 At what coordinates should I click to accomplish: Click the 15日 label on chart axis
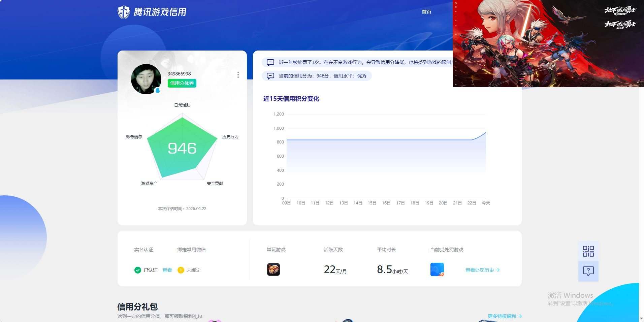coord(372,203)
